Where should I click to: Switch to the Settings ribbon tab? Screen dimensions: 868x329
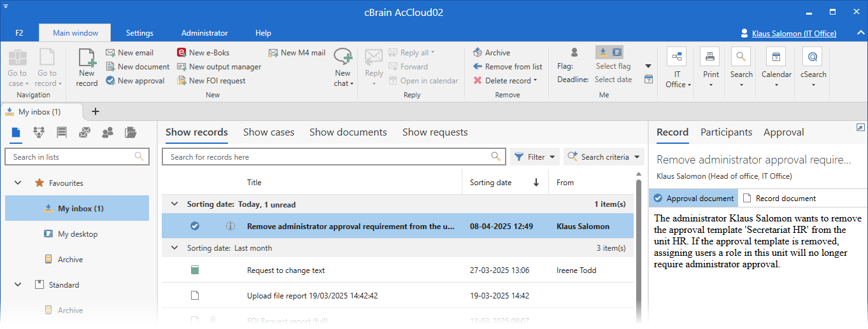click(x=139, y=33)
